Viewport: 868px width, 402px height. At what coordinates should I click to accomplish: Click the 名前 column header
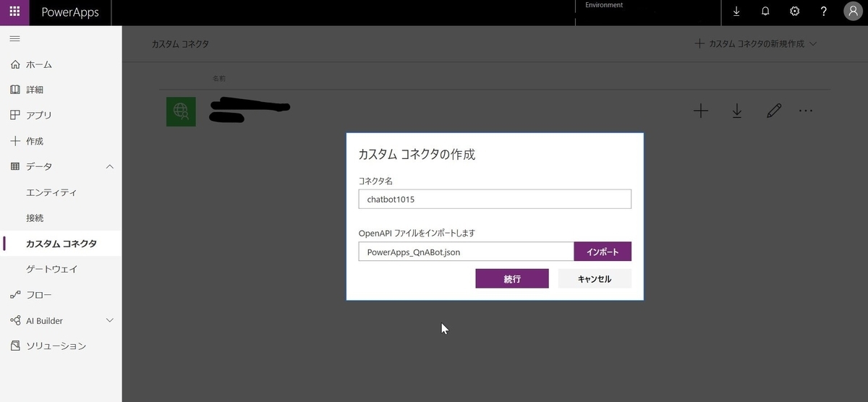pyautogui.click(x=219, y=78)
